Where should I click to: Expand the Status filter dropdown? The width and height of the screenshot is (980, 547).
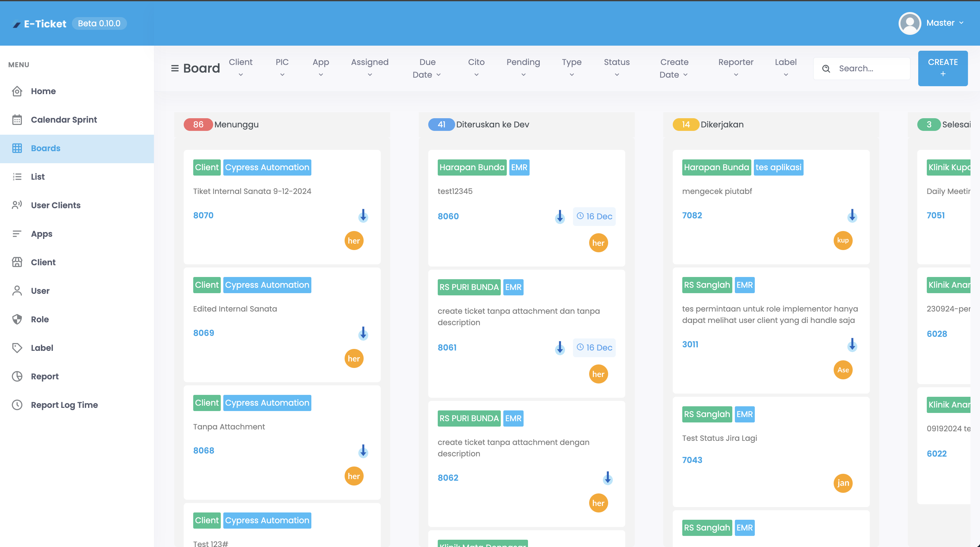click(x=616, y=68)
